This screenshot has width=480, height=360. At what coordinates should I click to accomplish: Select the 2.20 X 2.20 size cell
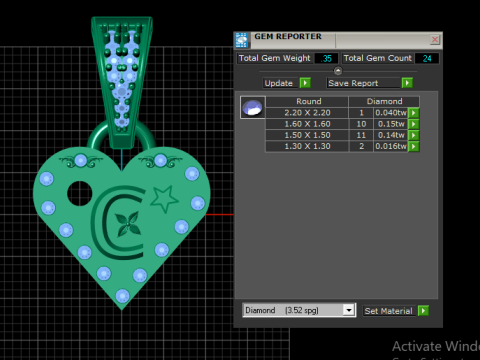(x=307, y=113)
